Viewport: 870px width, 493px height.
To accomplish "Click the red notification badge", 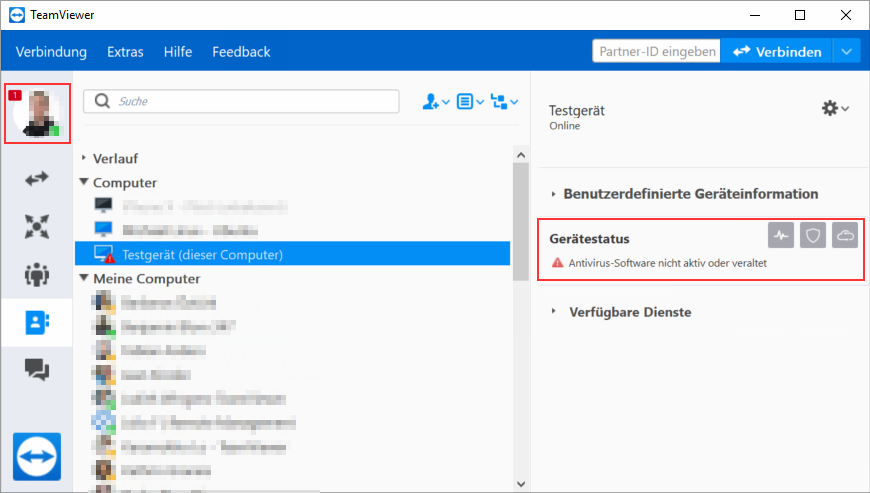I will 14,95.
